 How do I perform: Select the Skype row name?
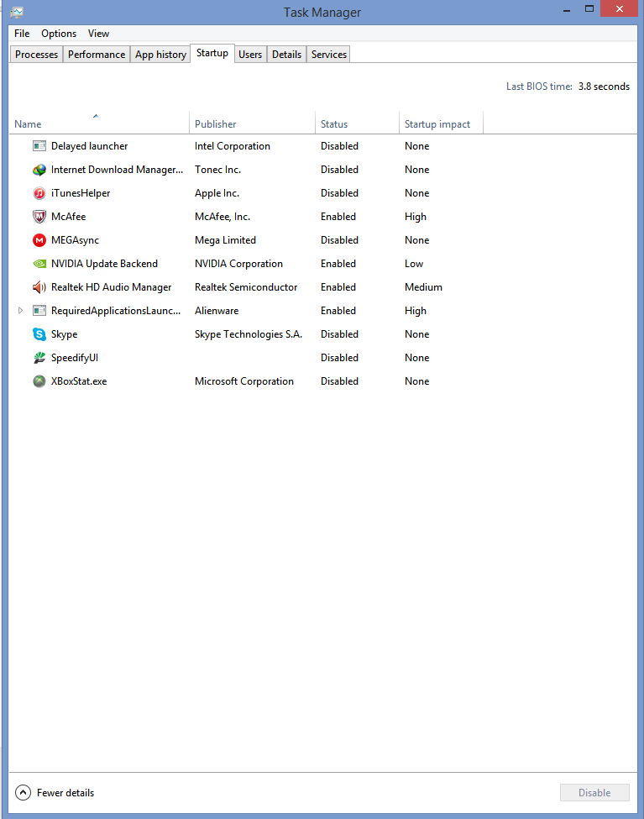65,334
